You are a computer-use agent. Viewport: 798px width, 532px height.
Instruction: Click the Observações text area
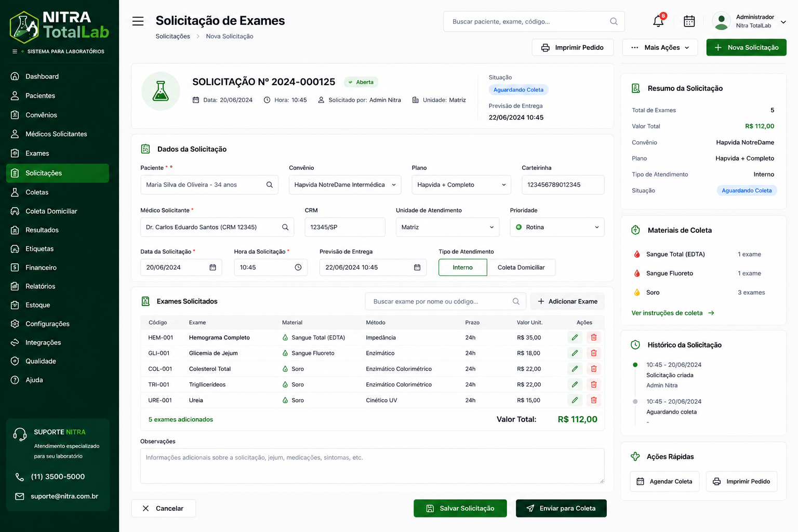point(372,466)
